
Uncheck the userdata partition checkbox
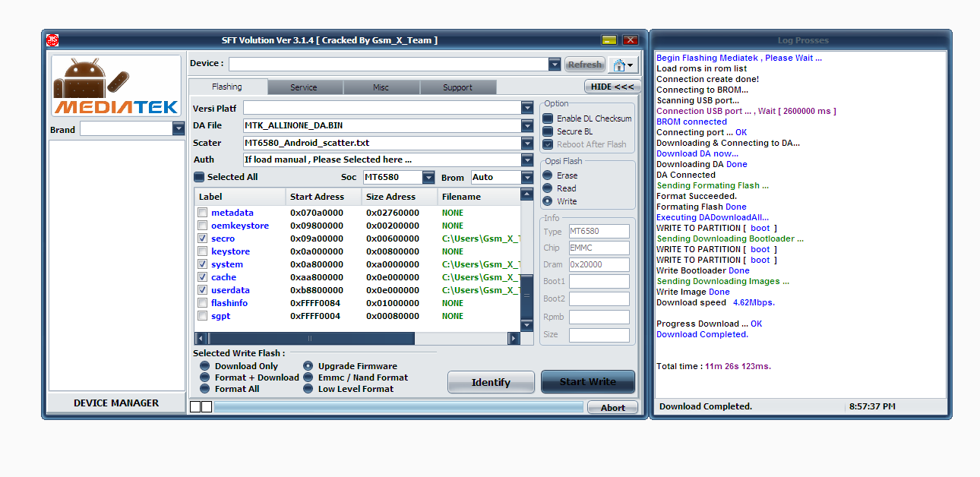pyautogui.click(x=202, y=290)
